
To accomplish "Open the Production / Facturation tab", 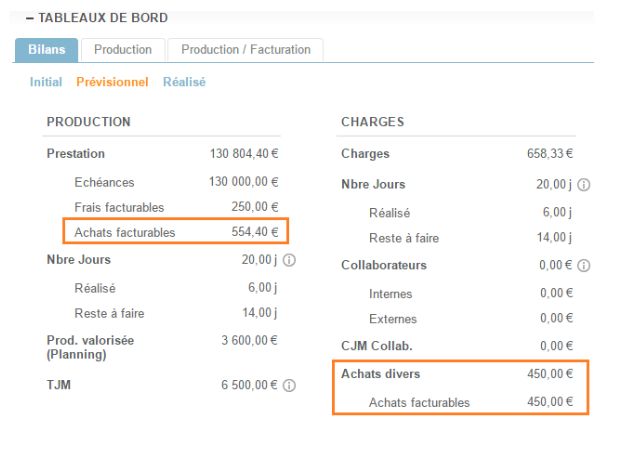I will [245, 49].
